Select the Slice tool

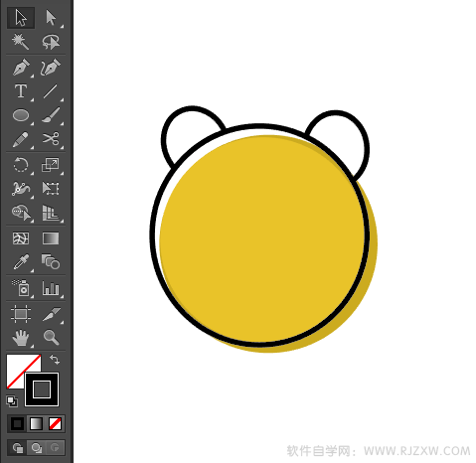pos(51,314)
